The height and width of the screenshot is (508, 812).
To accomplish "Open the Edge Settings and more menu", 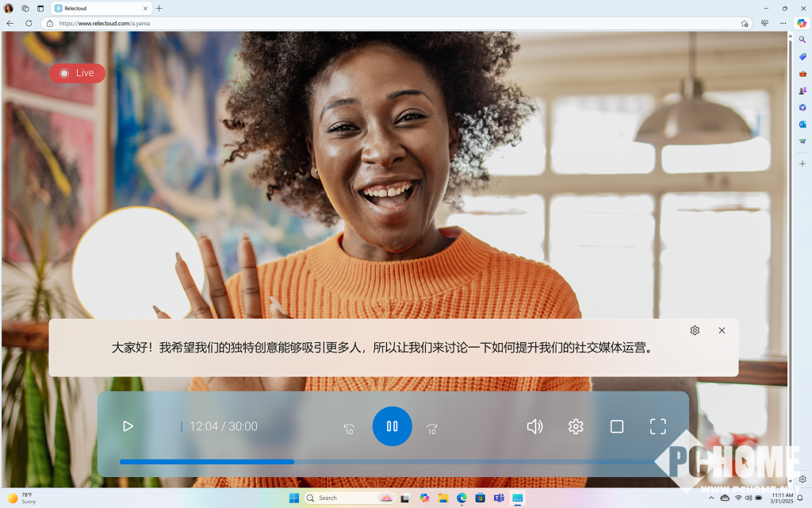I will click(x=783, y=23).
